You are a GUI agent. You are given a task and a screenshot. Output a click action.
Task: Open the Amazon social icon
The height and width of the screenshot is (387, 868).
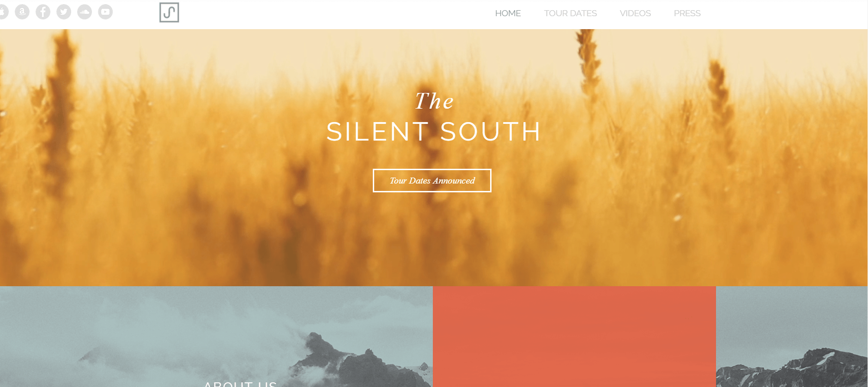(x=22, y=12)
